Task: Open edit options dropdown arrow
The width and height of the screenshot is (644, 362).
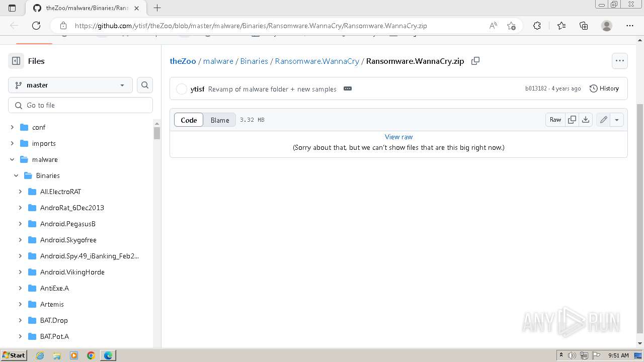Action: point(617,120)
